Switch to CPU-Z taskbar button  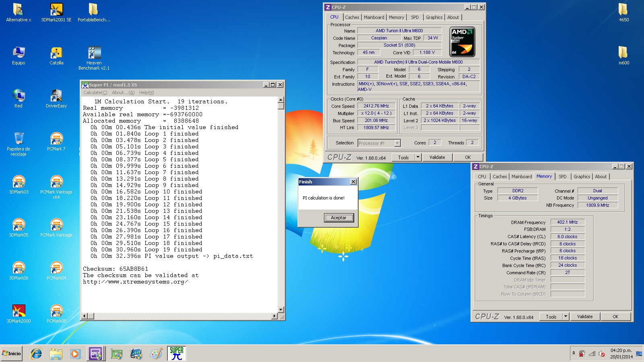tap(95, 354)
